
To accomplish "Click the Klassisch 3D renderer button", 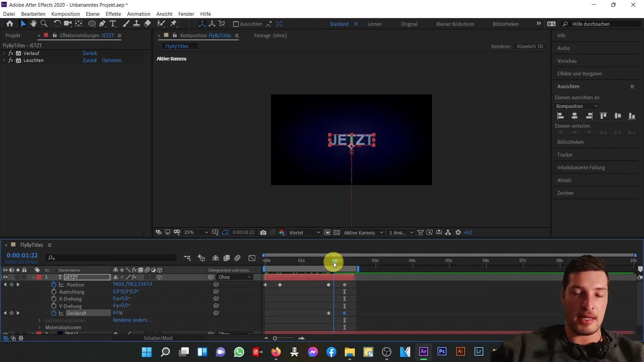I will click(530, 46).
